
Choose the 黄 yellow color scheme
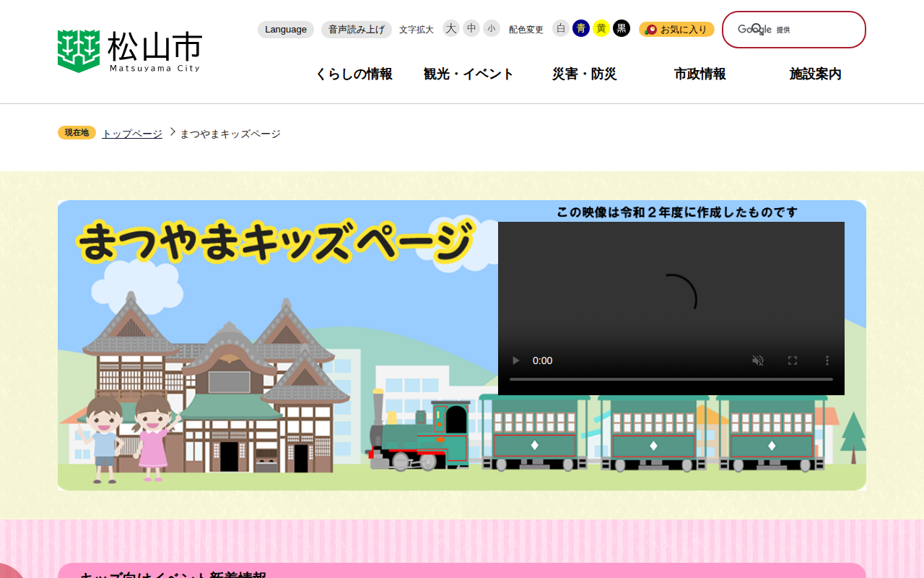click(x=601, y=28)
